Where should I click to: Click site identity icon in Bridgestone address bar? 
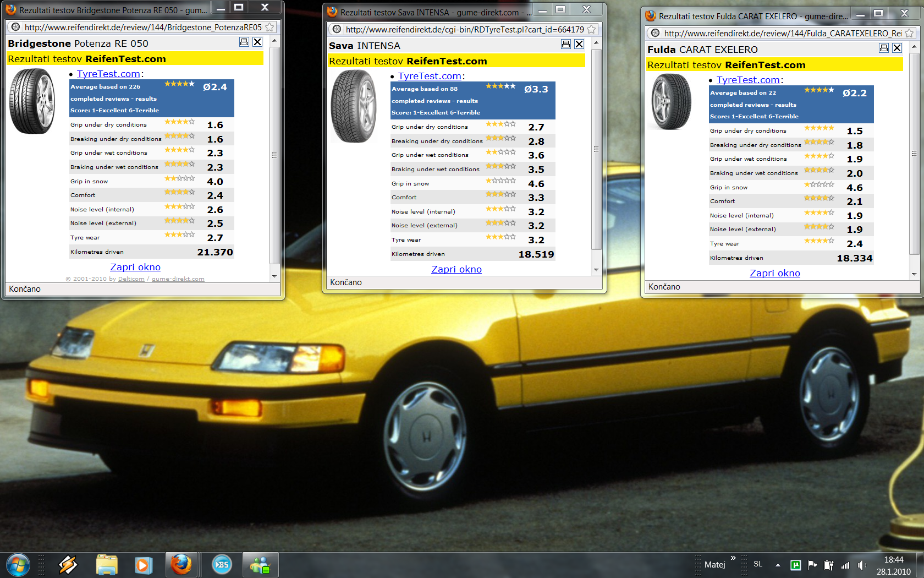tap(16, 27)
